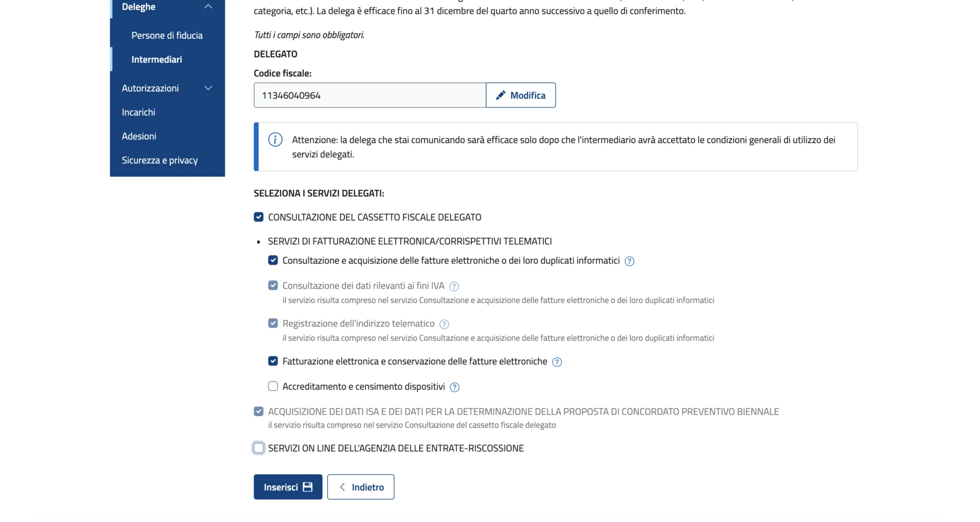Click the info icon in the Attenzione notice
Screen dimensions: 980x522
(275, 140)
